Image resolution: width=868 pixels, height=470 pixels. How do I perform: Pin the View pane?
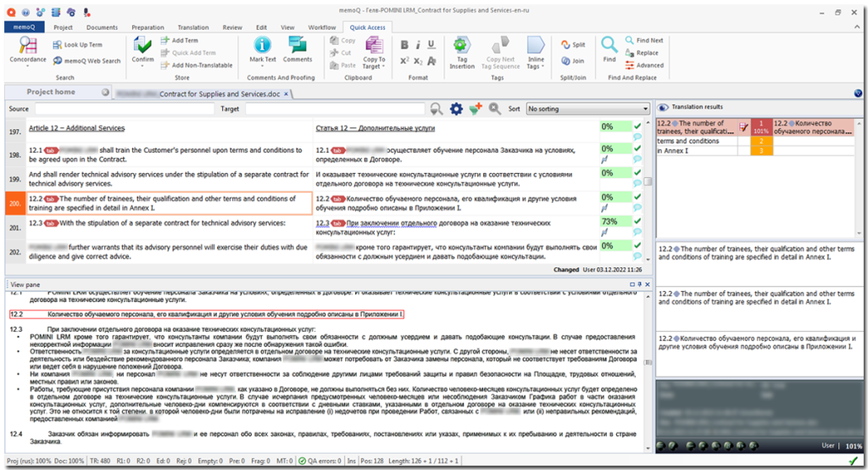tap(639, 284)
